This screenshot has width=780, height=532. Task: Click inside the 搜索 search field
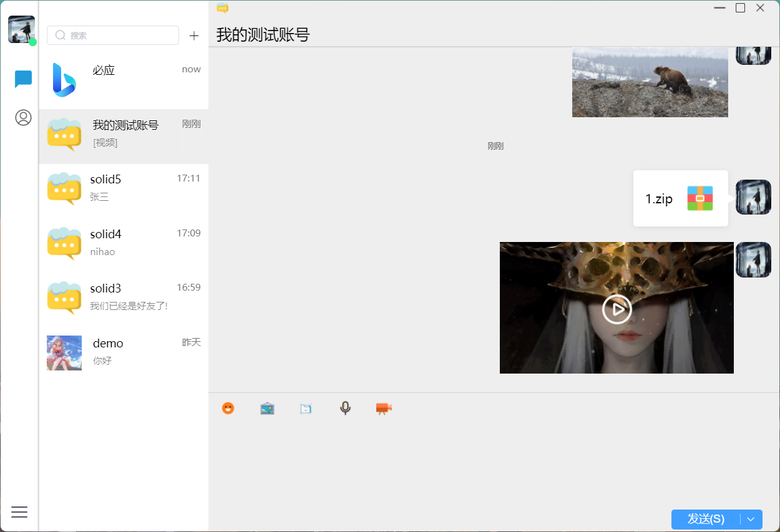[x=113, y=36]
